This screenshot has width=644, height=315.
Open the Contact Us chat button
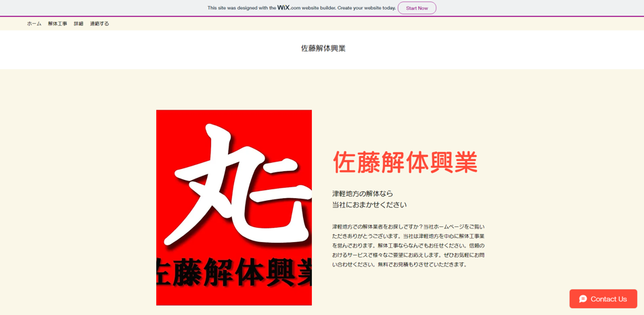603,299
